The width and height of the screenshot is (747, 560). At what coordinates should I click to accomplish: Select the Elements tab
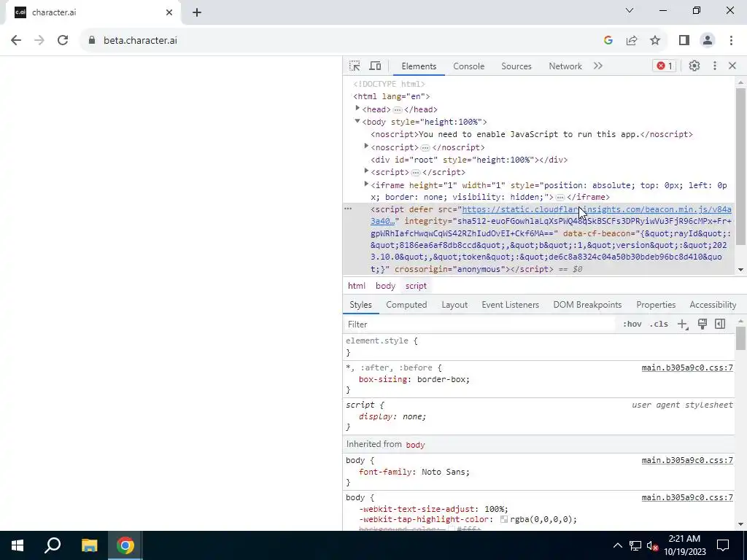(x=419, y=66)
